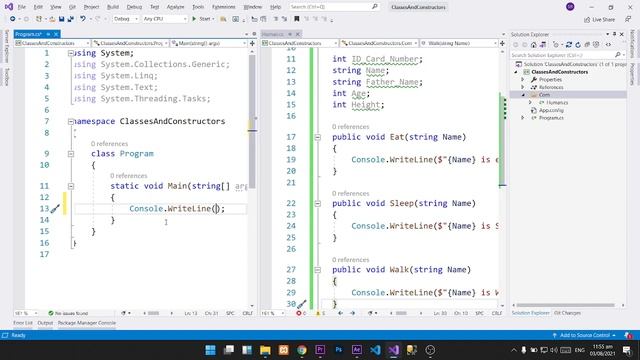Click the View Code icon in Solution Explorer
Viewport: 640px width, 360px height.
click(608, 44)
